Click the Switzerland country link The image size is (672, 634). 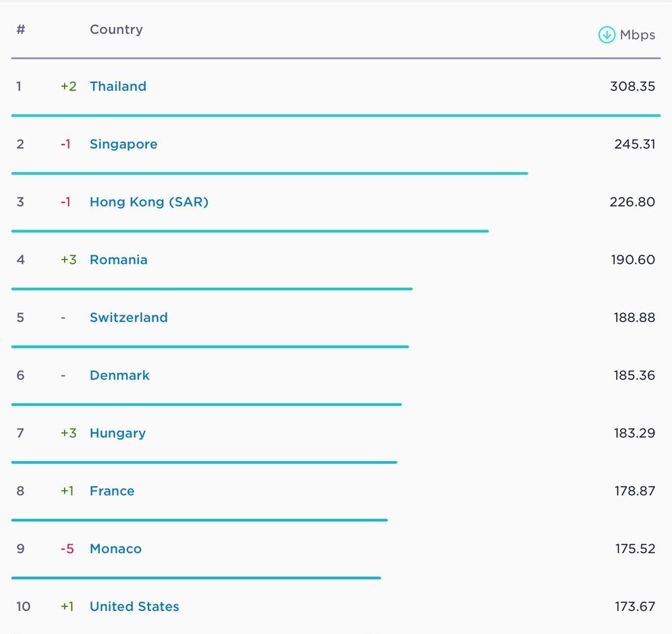point(129,317)
